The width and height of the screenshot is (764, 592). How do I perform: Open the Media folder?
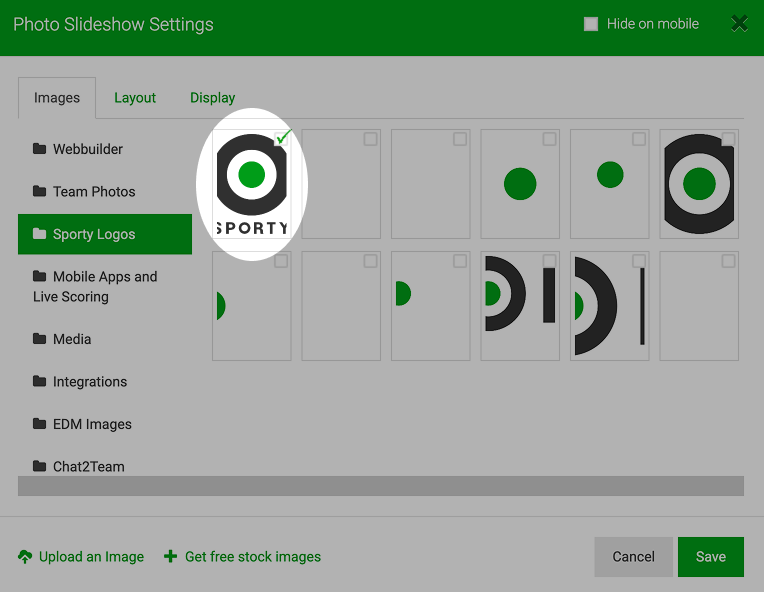[x=105, y=339]
